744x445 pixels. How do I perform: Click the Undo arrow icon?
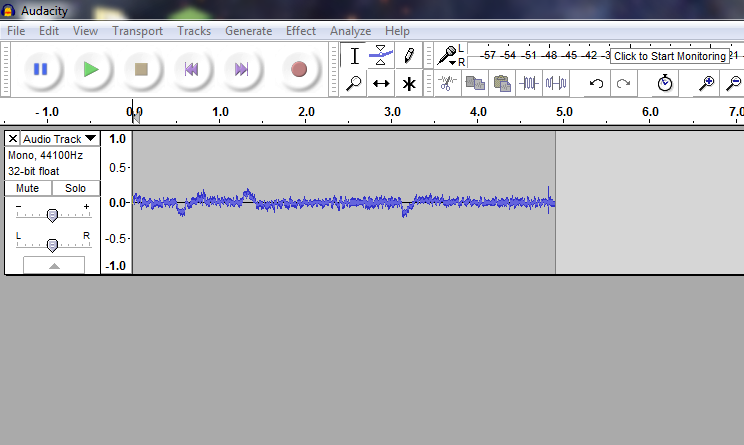click(596, 83)
